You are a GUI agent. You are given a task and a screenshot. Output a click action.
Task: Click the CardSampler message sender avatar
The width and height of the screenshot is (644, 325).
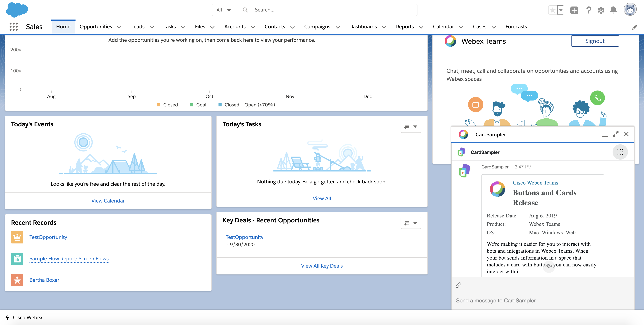[x=464, y=171]
